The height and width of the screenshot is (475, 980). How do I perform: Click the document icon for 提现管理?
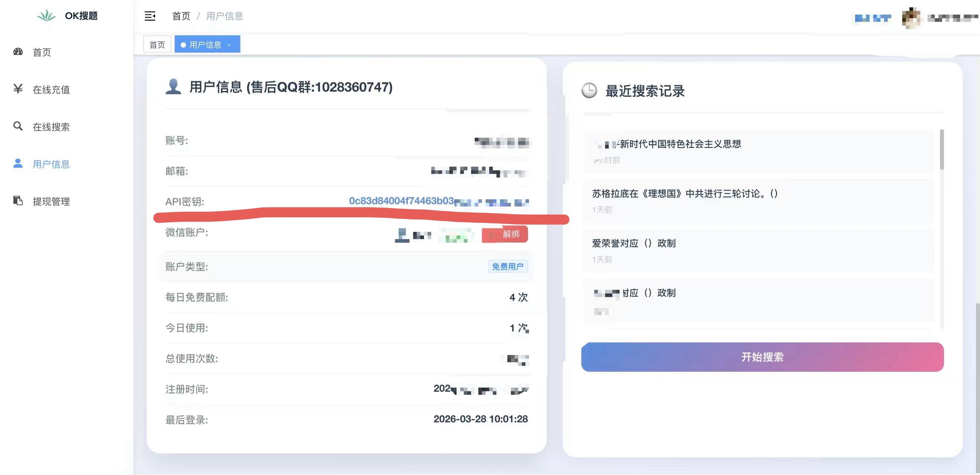pos(18,201)
